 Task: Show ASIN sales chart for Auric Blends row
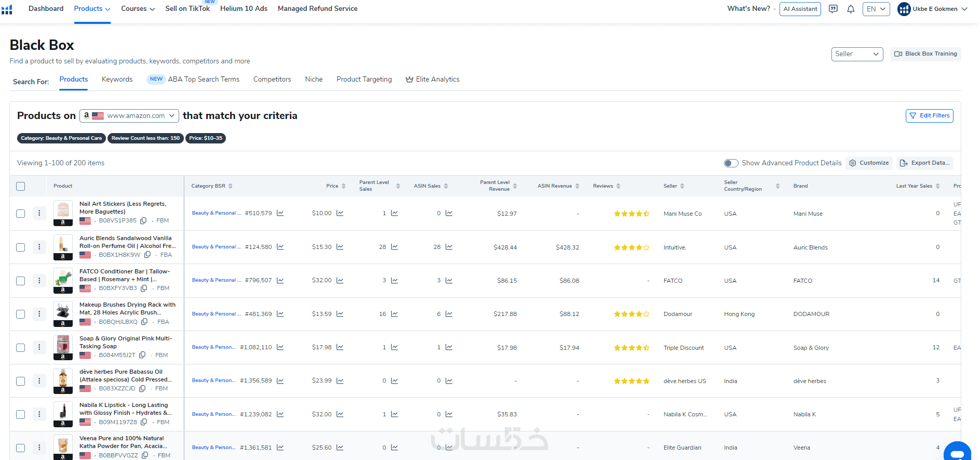click(449, 247)
